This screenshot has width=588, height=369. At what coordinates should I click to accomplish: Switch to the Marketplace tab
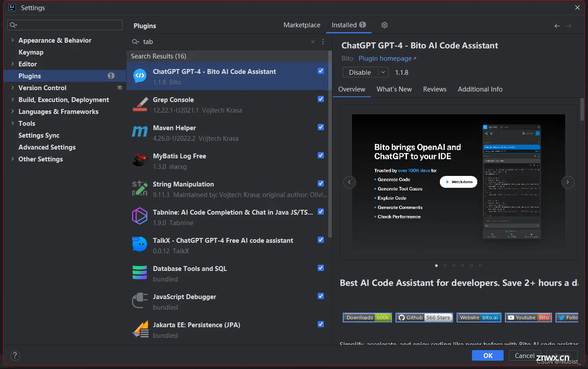tap(302, 25)
